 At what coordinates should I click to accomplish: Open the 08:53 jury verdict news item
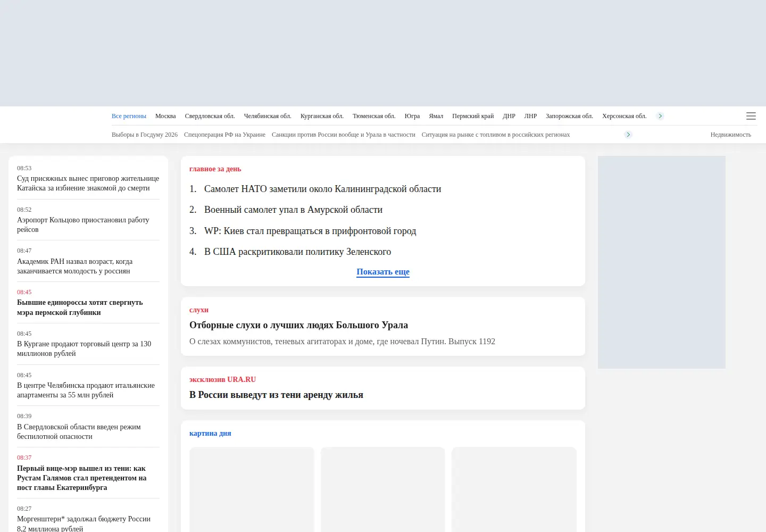(x=88, y=183)
